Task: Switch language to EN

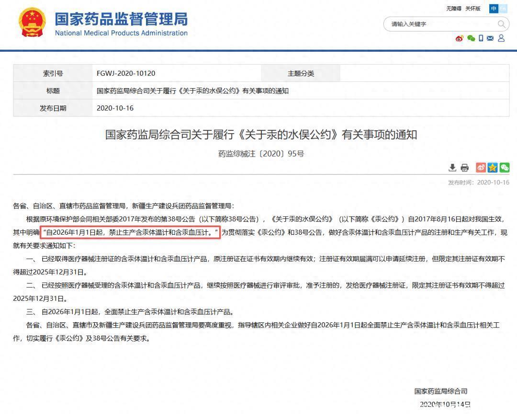Action: (x=504, y=8)
